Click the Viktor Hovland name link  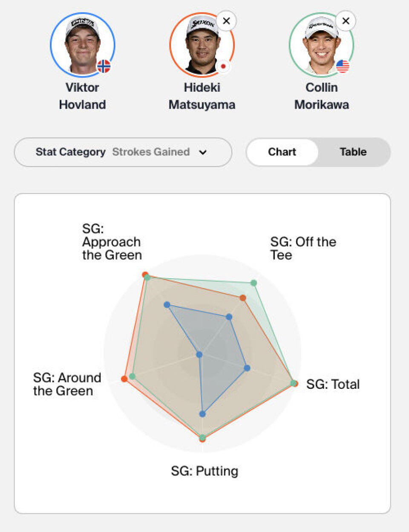[82, 96]
